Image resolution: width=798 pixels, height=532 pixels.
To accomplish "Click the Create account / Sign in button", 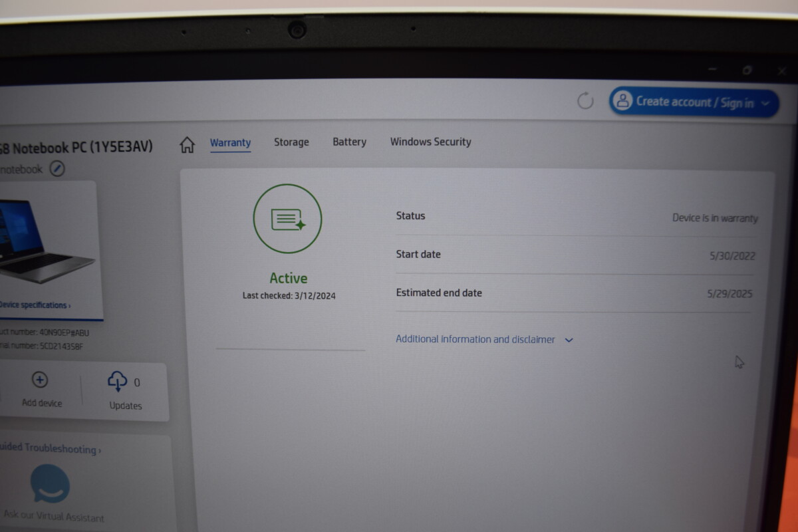I will (x=694, y=102).
